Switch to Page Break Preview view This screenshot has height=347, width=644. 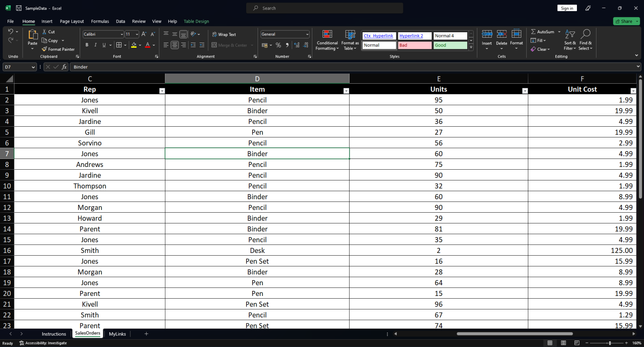[x=577, y=343]
